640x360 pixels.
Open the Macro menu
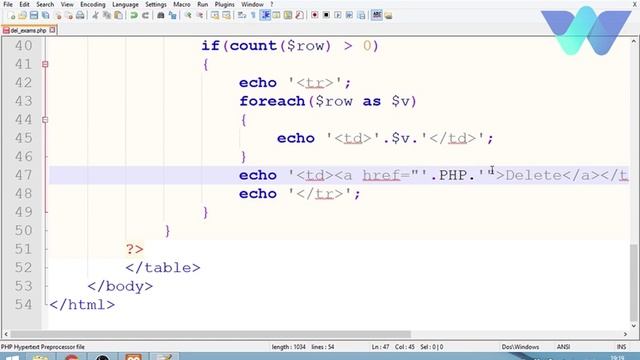(182, 4)
